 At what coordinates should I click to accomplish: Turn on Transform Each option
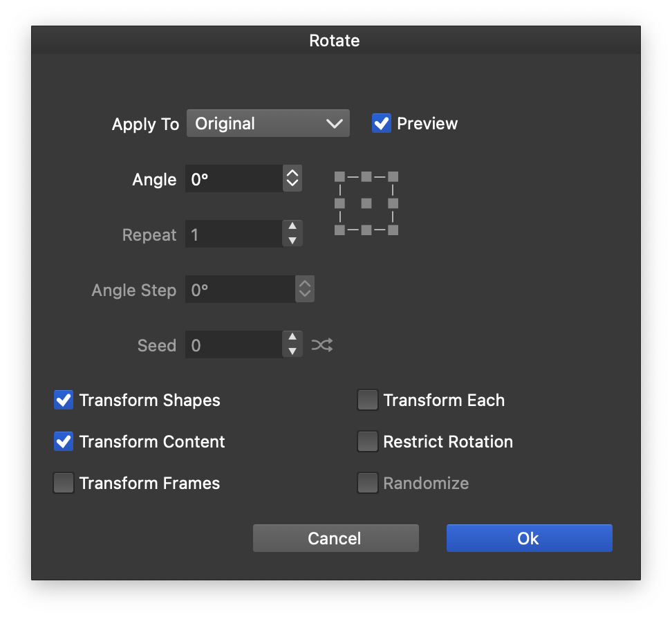tap(368, 400)
